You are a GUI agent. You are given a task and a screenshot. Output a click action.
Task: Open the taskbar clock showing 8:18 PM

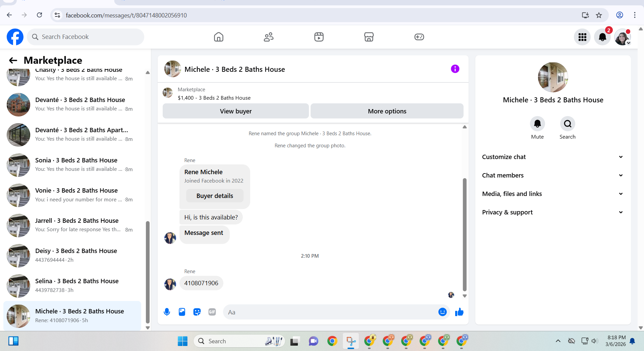pyautogui.click(x=616, y=341)
